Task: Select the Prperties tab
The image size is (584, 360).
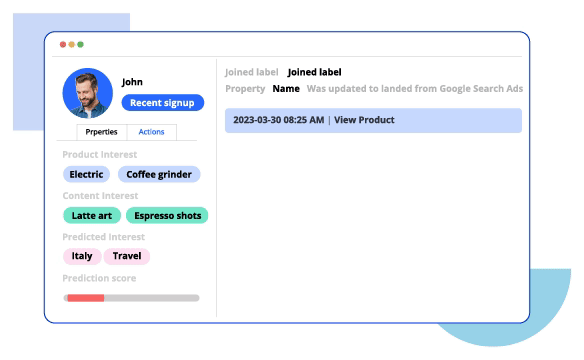Action: click(x=101, y=132)
